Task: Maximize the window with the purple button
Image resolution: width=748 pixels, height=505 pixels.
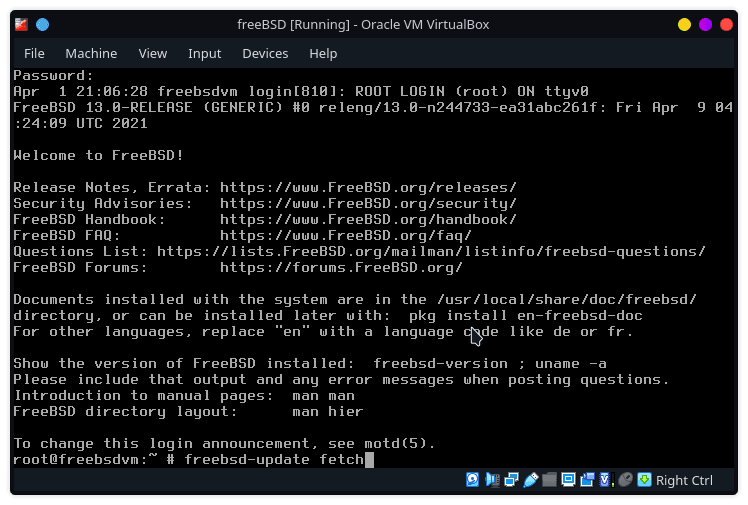Action: [705, 24]
